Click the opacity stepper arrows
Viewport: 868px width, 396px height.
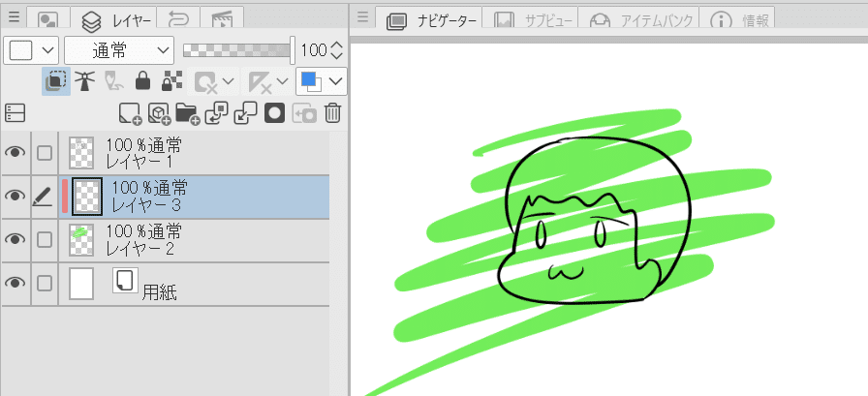pyautogui.click(x=336, y=50)
